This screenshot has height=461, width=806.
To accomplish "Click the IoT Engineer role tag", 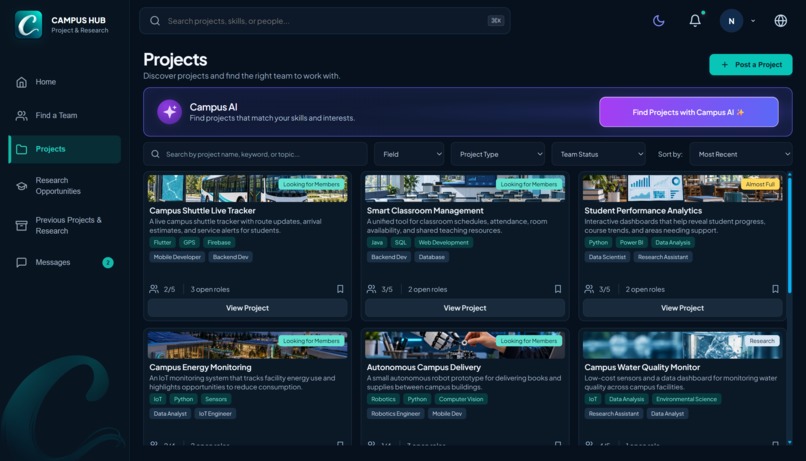I will pos(215,414).
